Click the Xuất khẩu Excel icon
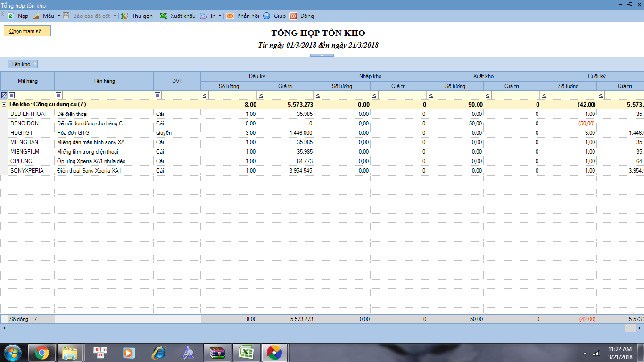 (x=163, y=16)
